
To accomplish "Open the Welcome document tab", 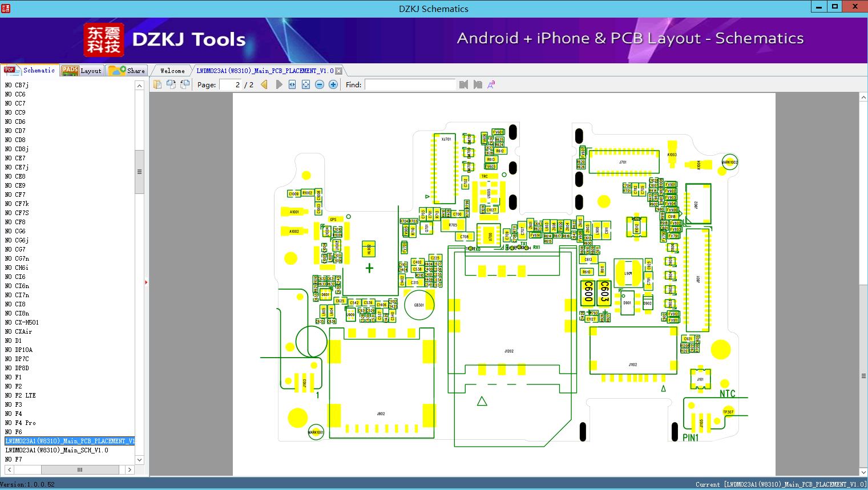I will coord(172,71).
